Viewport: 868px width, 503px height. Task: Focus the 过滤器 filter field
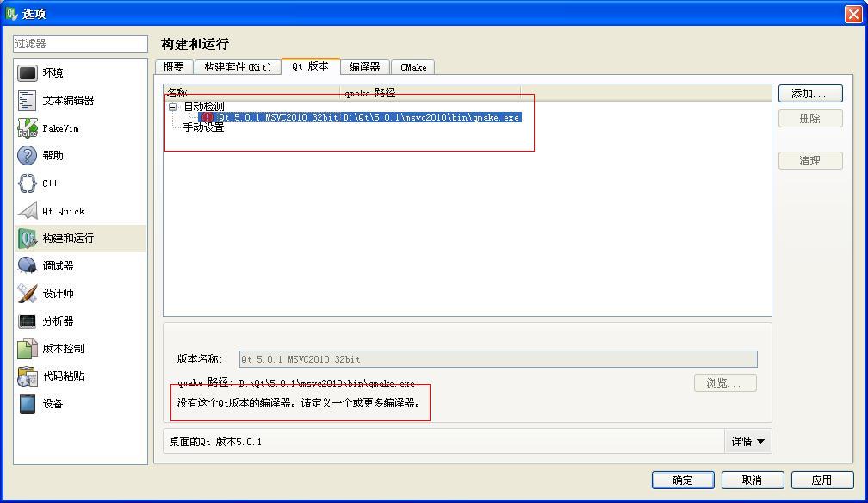[x=80, y=44]
